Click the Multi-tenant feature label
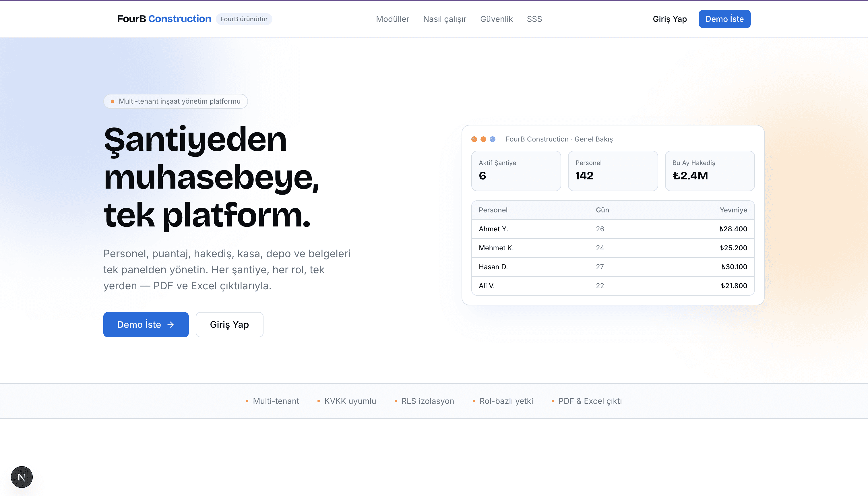This screenshot has width=868, height=496. coord(276,401)
